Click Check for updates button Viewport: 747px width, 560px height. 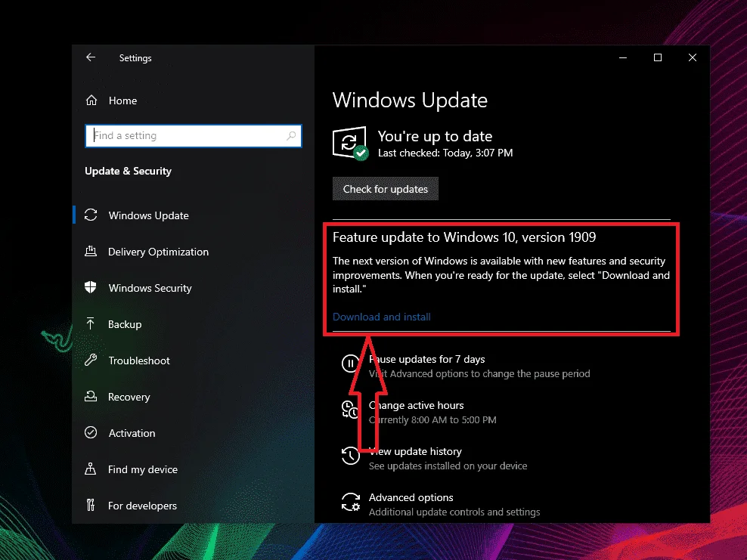[x=386, y=189]
